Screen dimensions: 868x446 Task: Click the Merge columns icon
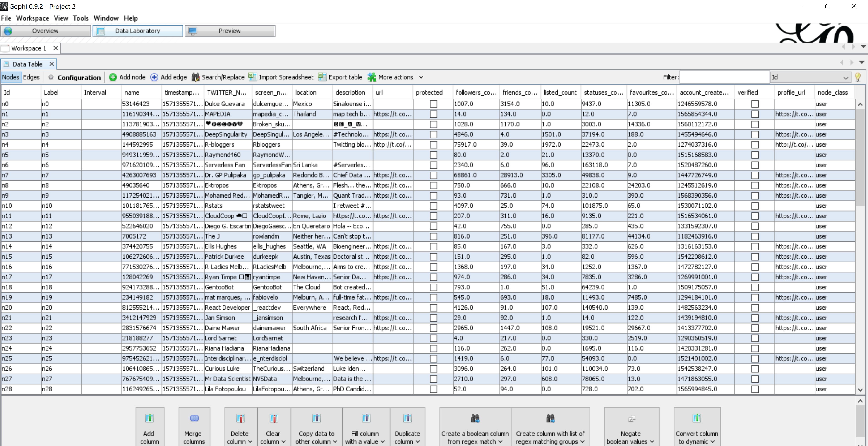coord(194,418)
